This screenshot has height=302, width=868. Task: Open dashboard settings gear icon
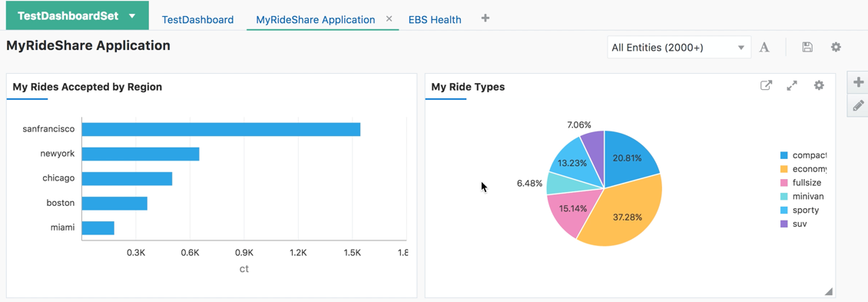(x=836, y=47)
